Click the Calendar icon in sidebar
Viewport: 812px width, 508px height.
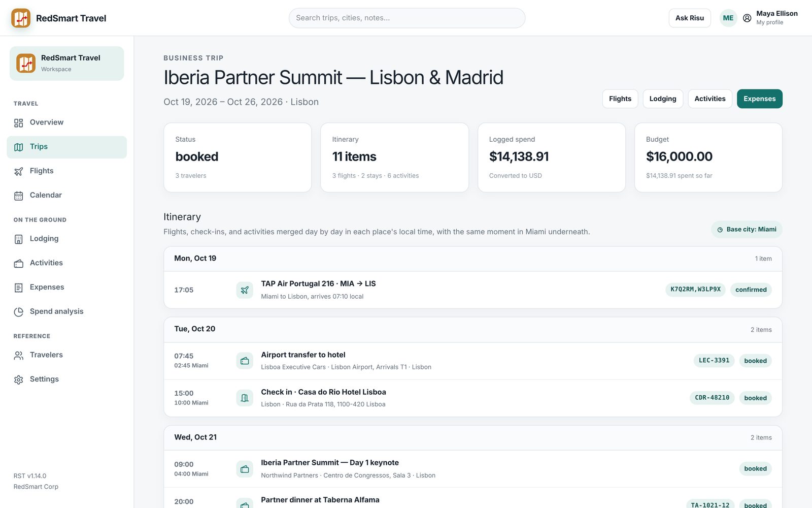click(x=19, y=196)
